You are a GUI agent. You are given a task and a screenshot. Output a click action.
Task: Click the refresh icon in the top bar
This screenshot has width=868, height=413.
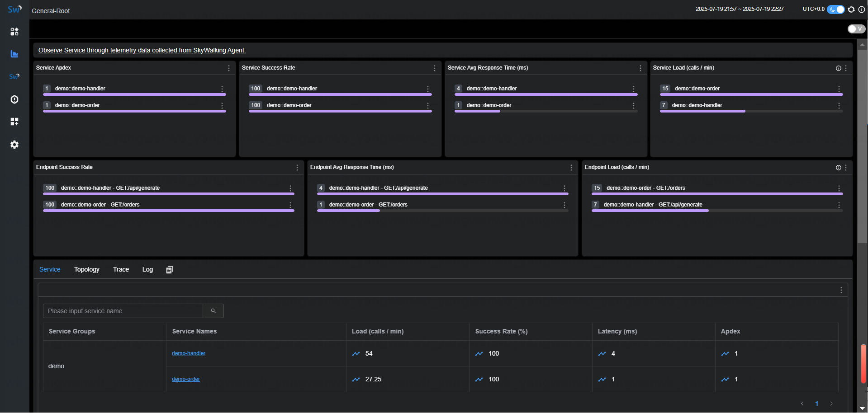(851, 9)
